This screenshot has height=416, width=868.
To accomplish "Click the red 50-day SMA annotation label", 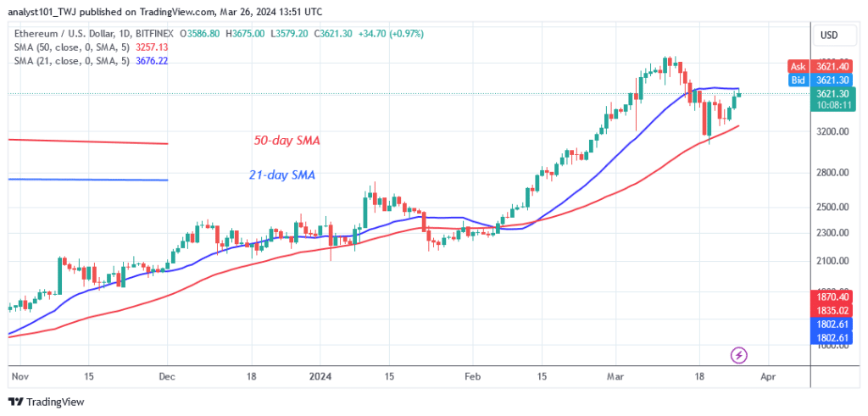I will [x=287, y=141].
